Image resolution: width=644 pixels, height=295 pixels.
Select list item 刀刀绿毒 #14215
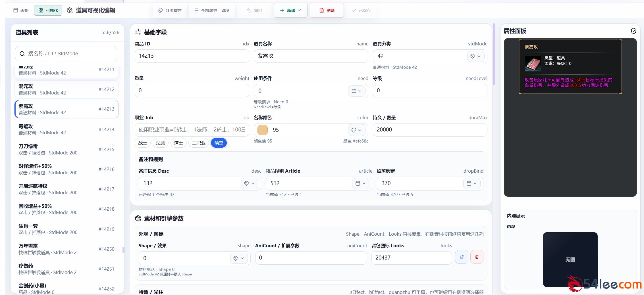(x=67, y=149)
